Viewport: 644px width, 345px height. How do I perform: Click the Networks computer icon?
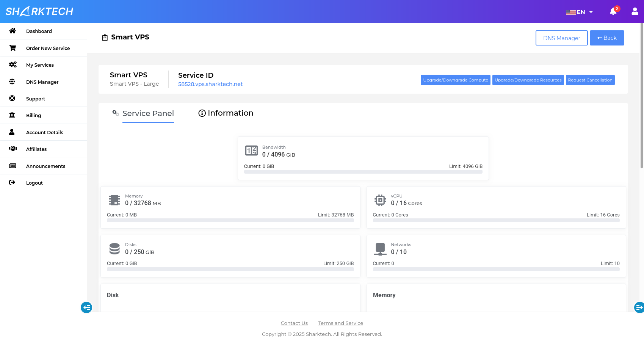pos(380,249)
